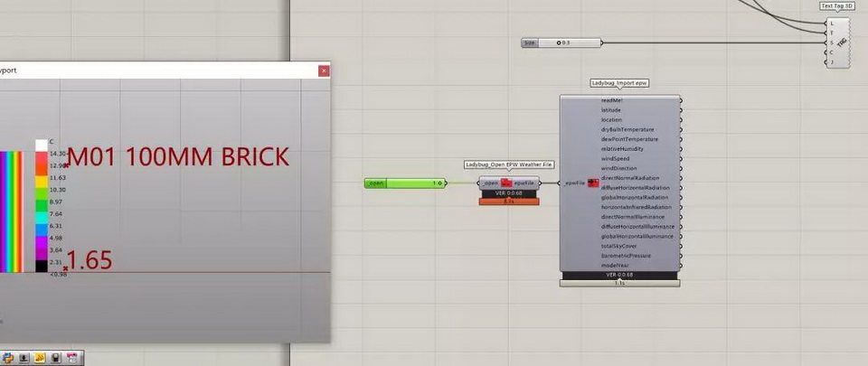
Task: Click the red Import epw component icon
Action: click(593, 183)
